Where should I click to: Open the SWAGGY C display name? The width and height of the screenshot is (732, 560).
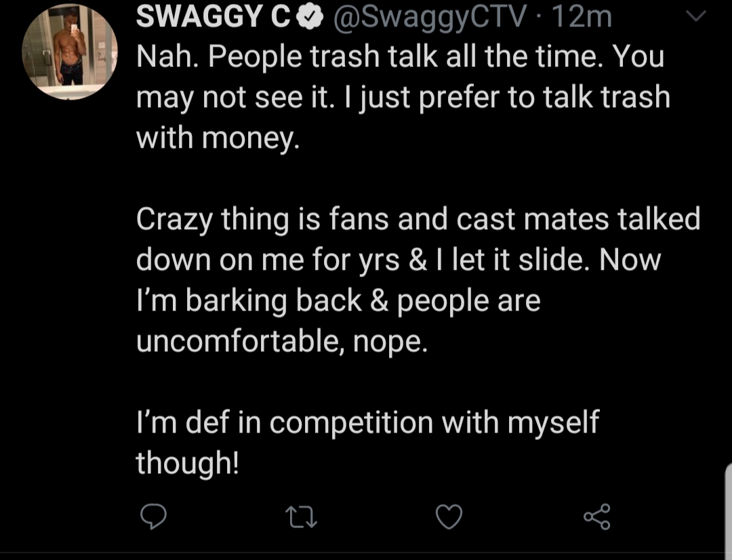(213, 17)
